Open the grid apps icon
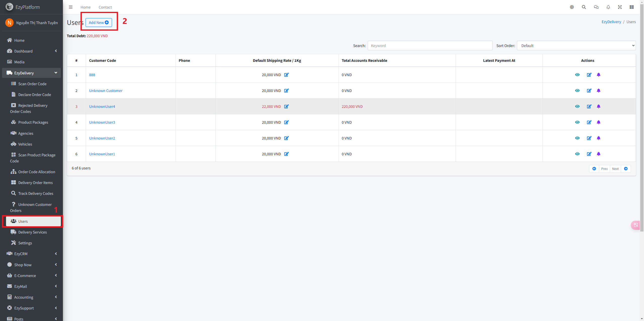 (x=632, y=7)
